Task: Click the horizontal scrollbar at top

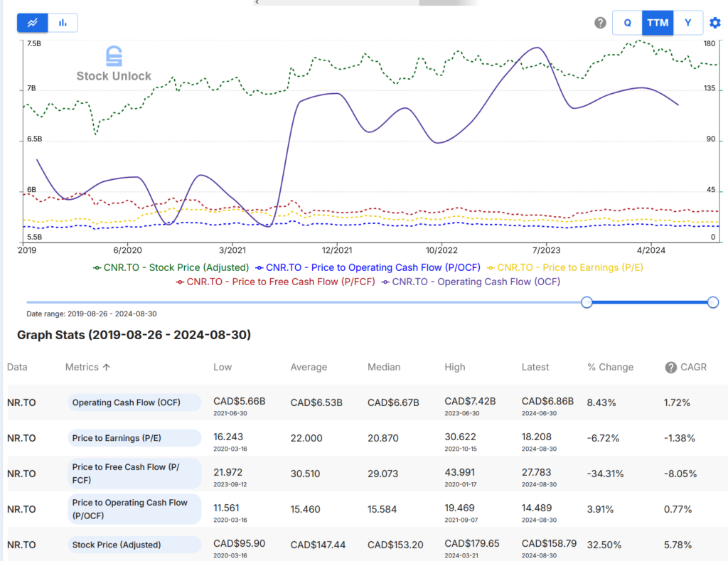Action: click(x=365, y=2)
